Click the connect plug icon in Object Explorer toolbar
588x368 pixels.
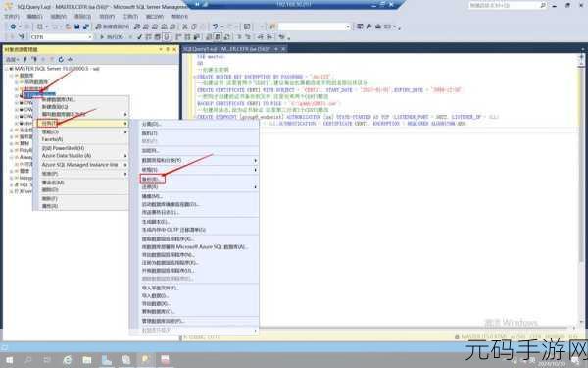pyautogui.click(x=25, y=59)
